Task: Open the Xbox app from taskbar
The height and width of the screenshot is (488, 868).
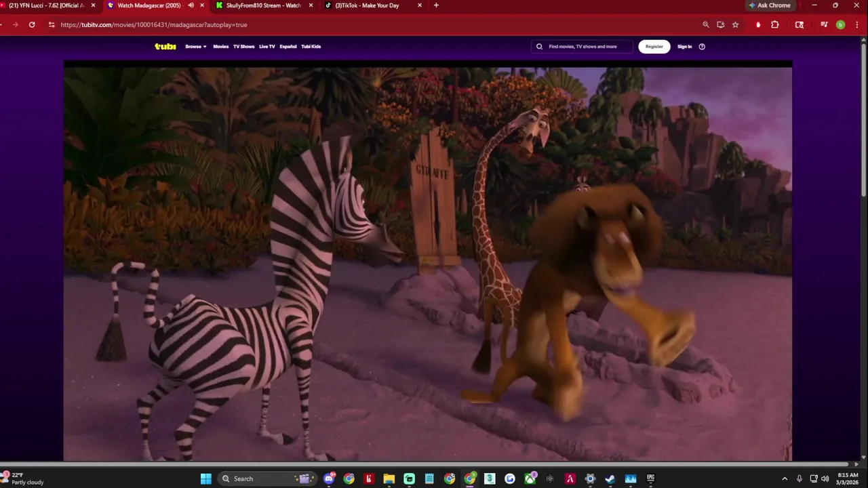Action: click(530, 479)
